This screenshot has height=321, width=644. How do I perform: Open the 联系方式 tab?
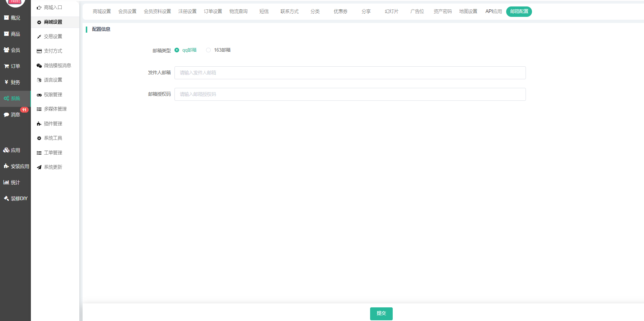[289, 11]
